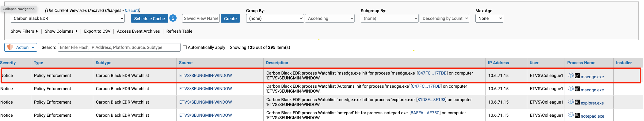This screenshot has width=644, height=121.
Task: Click the blue info icon beside Schedule Cache
Action: pos(173,18)
